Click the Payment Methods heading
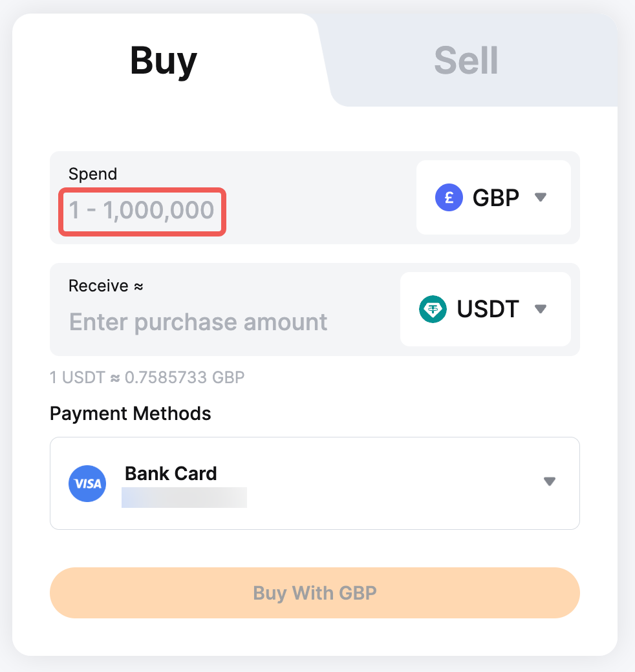The width and height of the screenshot is (635, 672). [x=131, y=414]
